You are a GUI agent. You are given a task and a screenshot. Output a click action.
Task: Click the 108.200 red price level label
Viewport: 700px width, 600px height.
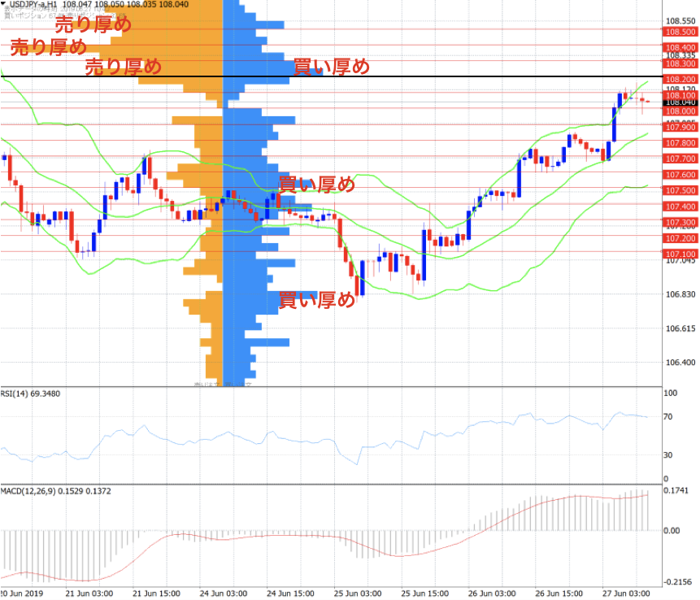click(x=680, y=79)
